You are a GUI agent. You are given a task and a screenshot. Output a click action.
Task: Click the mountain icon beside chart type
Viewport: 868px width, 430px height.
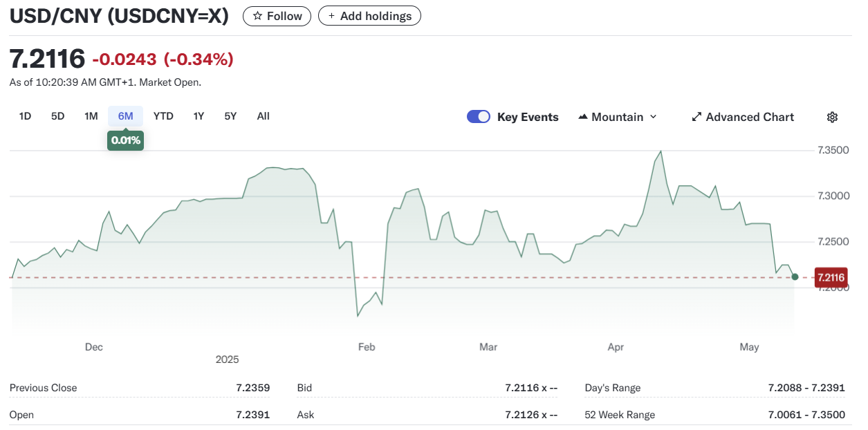(582, 117)
